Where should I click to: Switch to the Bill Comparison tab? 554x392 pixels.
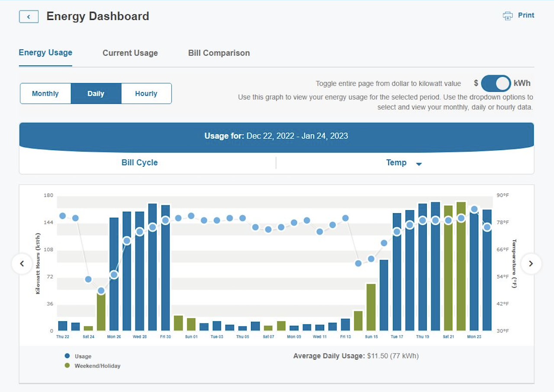pos(219,53)
